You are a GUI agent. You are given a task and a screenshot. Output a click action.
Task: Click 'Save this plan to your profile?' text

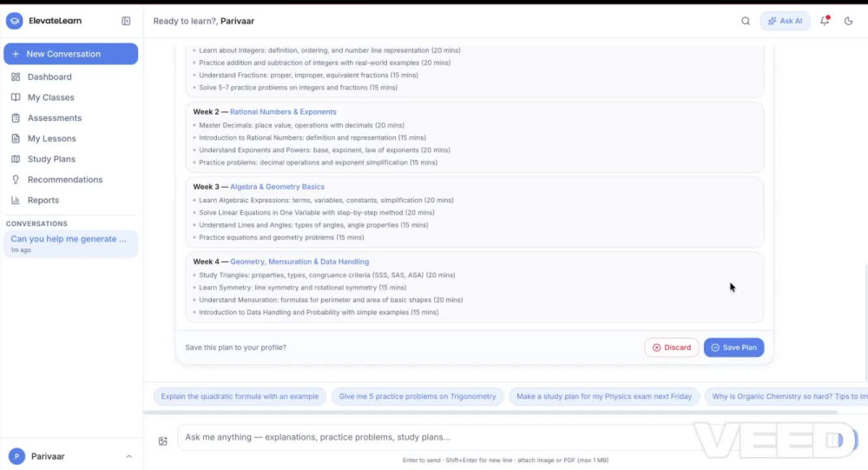tap(236, 348)
